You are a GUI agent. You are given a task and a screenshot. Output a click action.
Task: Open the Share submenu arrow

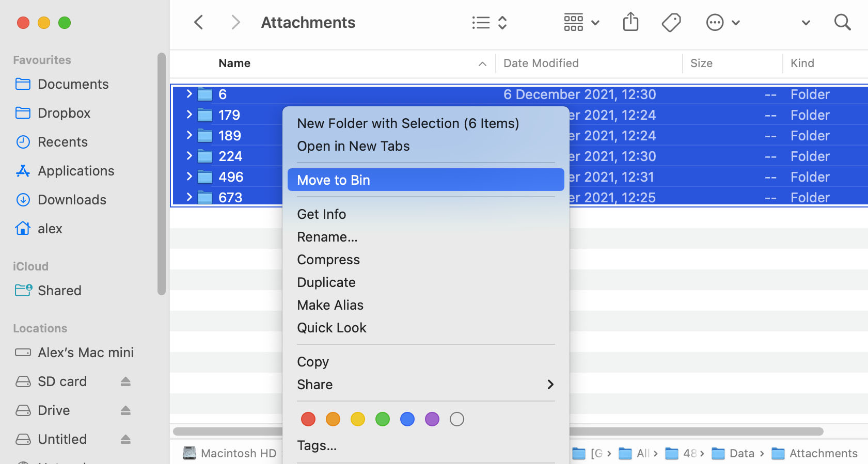pos(550,385)
